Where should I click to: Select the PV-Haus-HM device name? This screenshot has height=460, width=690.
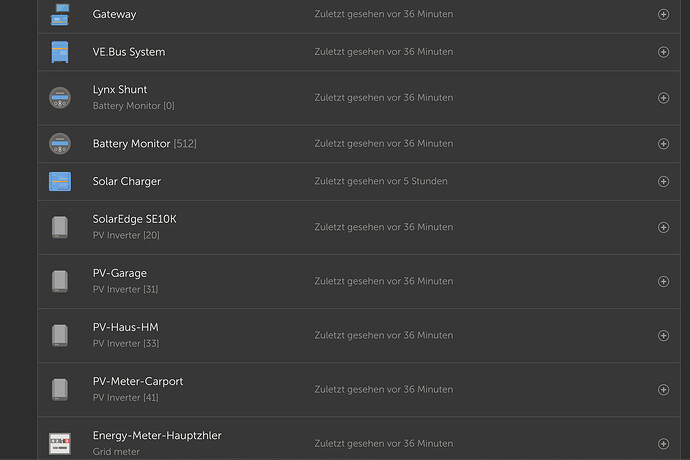125,327
